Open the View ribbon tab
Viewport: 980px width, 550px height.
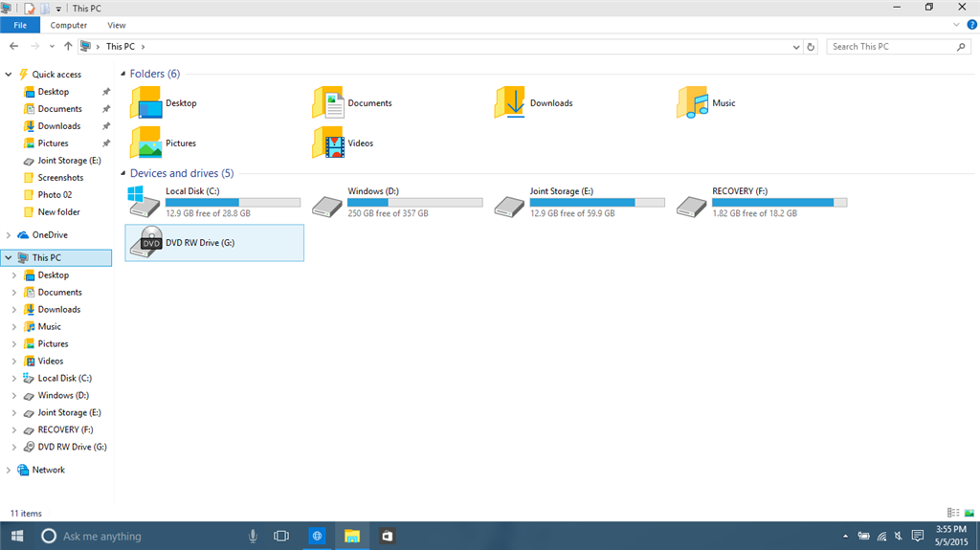pyautogui.click(x=116, y=25)
